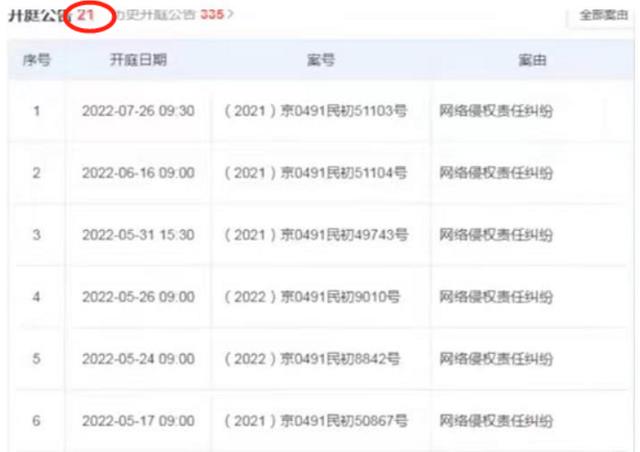The image size is (640, 452).
Task: Open the 全部案由 filter dropdown
Action: click(603, 16)
